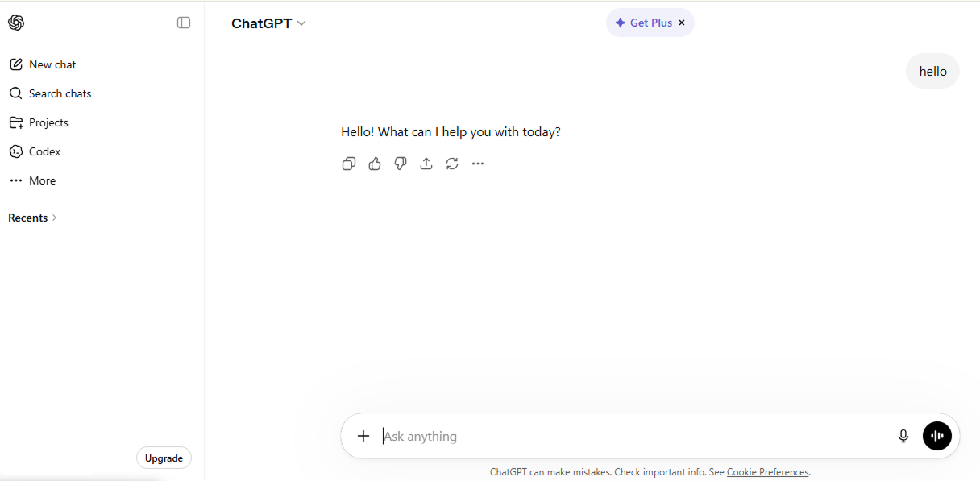Start dictation with the microphone icon
Viewport: 980px width, 481px height.
[903, 436]
